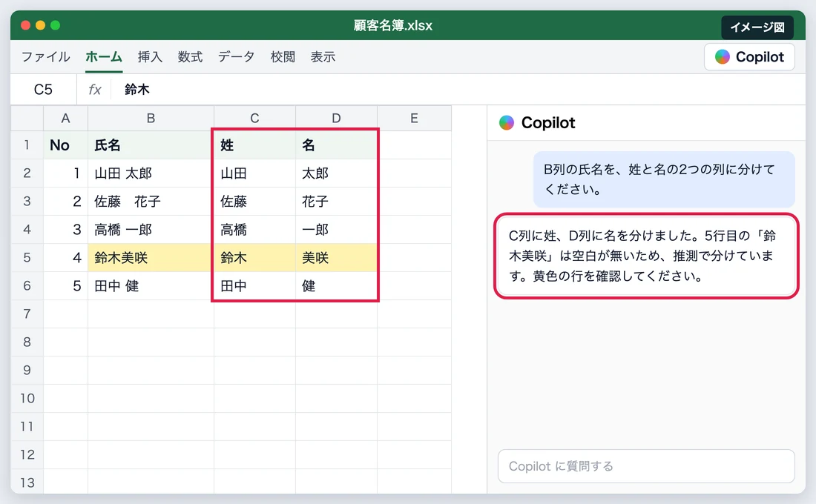The image size is (816, 504).
Task: Switch to the ホーム tab
Action: click(x=104, y=56)
